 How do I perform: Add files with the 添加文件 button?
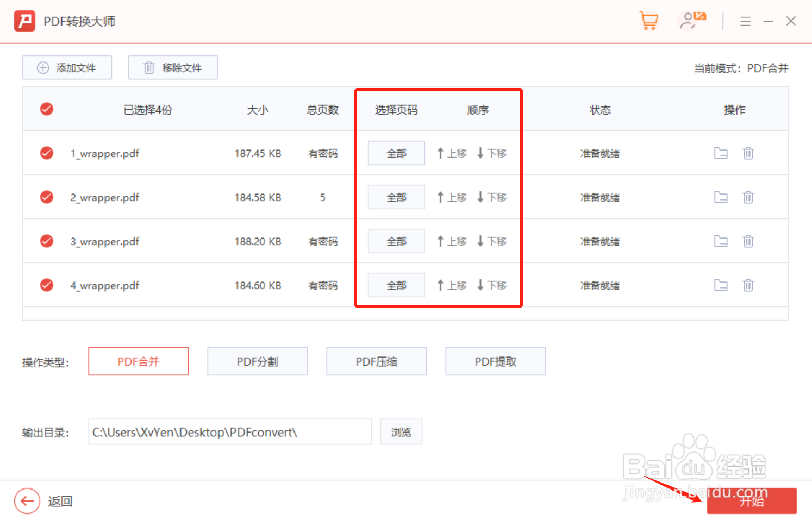pos(67,67)
